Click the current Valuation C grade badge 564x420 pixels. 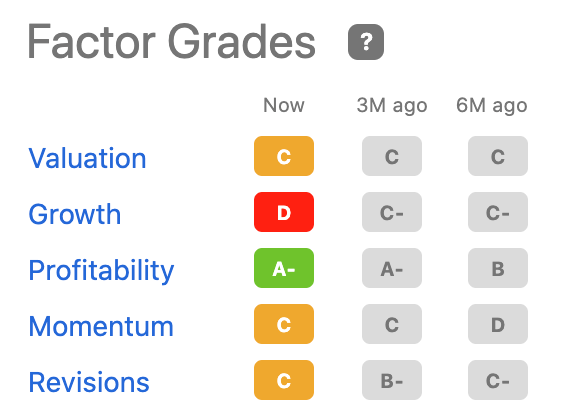click(284, 156)
